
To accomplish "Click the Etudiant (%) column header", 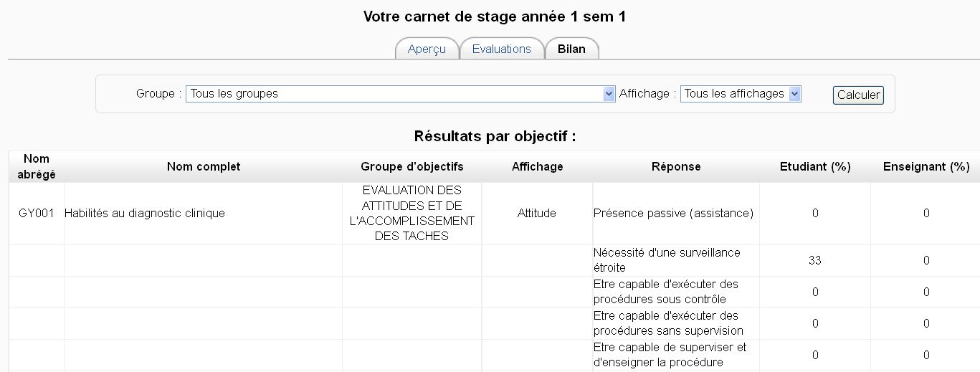I will pyautogui.click(x=815, y=166).
